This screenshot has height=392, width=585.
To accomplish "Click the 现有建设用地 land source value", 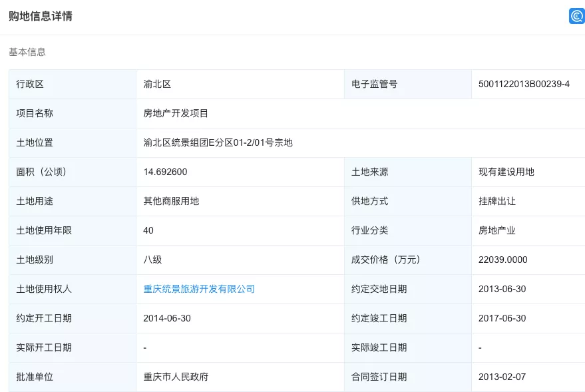I will [506, 172].
